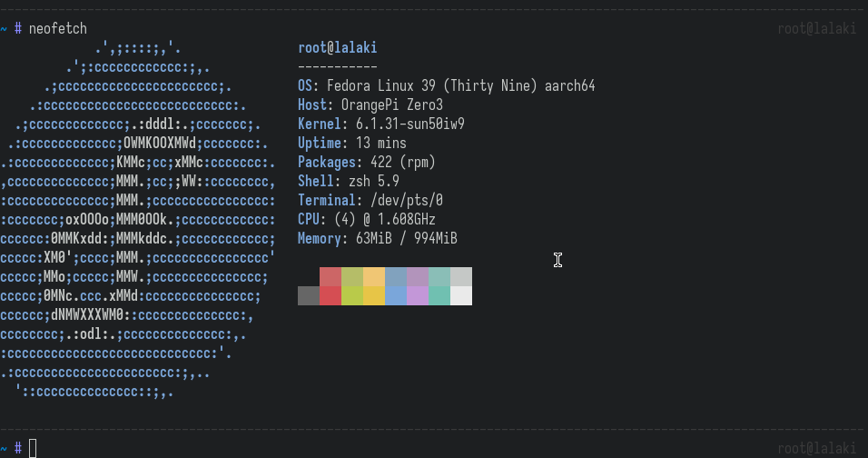Pick the teal swatch in the bottom color row
Image resolution: width=868 pixels, height=458 pixels.
tap(439, 295)
